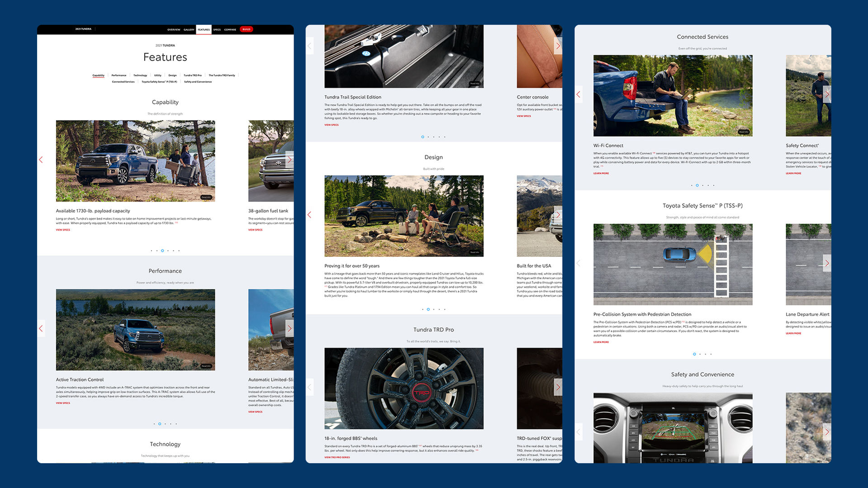Screen dimensions: 868x488
Task: Jump to The Tundra TRD Family tab
Action: pyautogui.click(x=222, y=76)
